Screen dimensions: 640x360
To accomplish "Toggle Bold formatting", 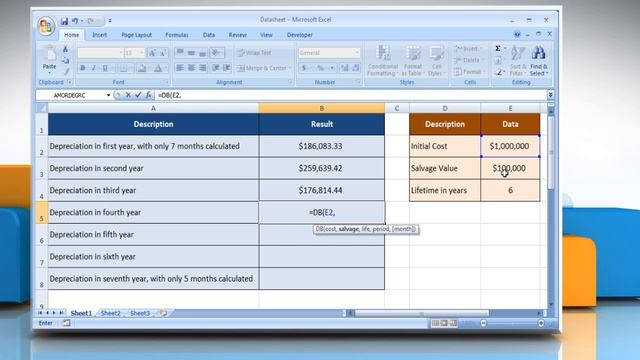I will (x=83, y=68).
